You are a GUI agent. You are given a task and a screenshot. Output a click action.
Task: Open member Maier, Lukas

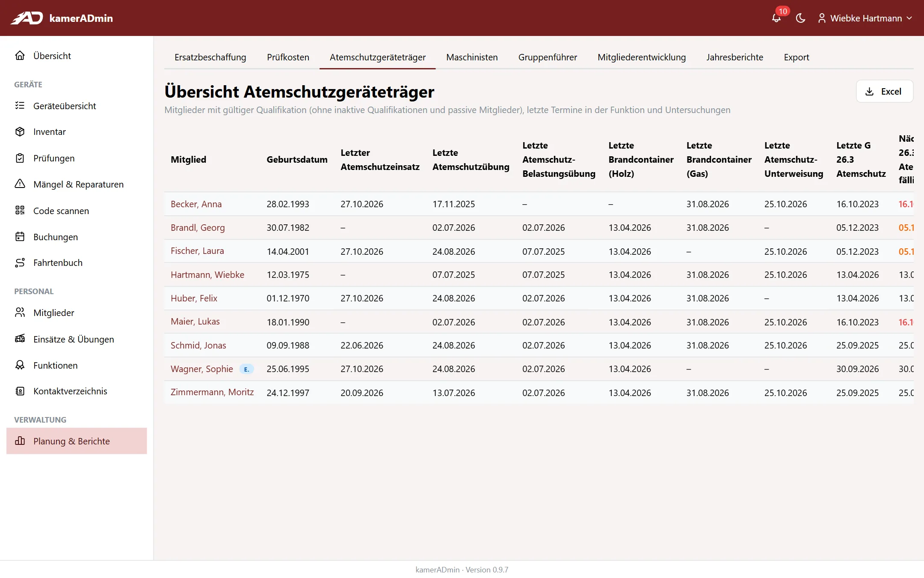195,322
